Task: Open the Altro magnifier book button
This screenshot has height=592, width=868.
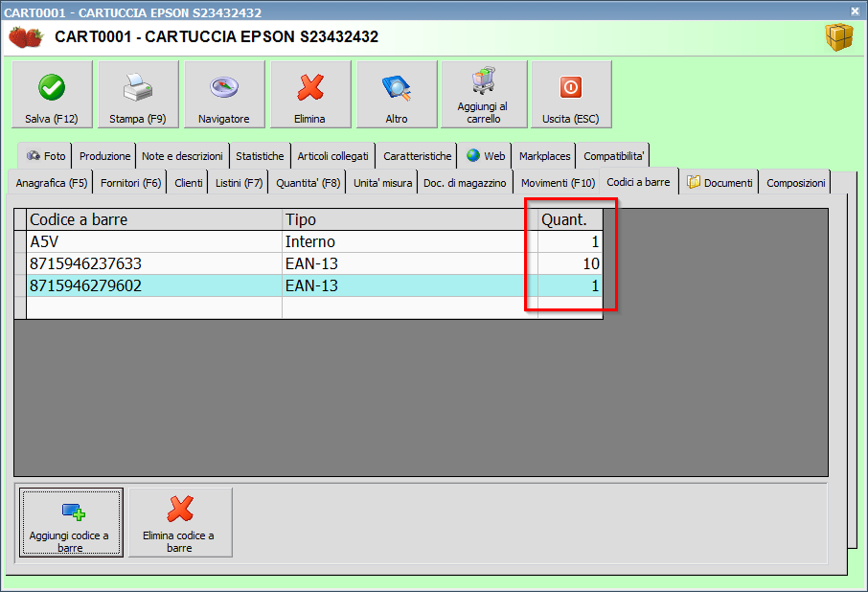Action: (397, 94)
